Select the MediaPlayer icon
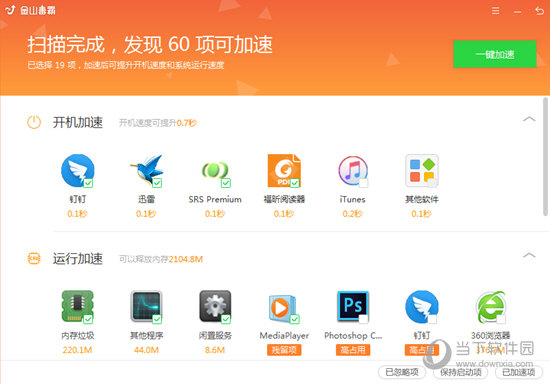This screenshot has height=384, width=550. click(284, 308)
